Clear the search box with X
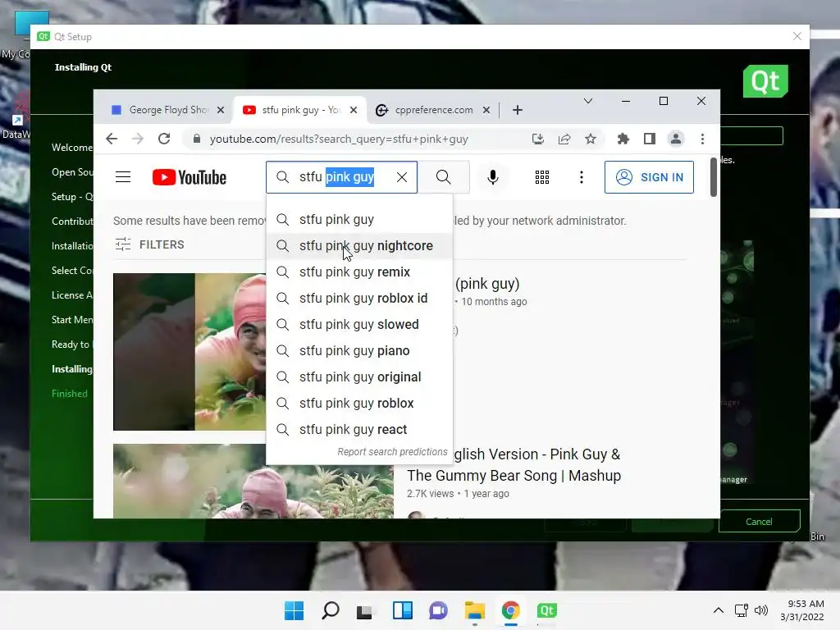The width and height of the screenshot is (840, 630). pos(402,177)
